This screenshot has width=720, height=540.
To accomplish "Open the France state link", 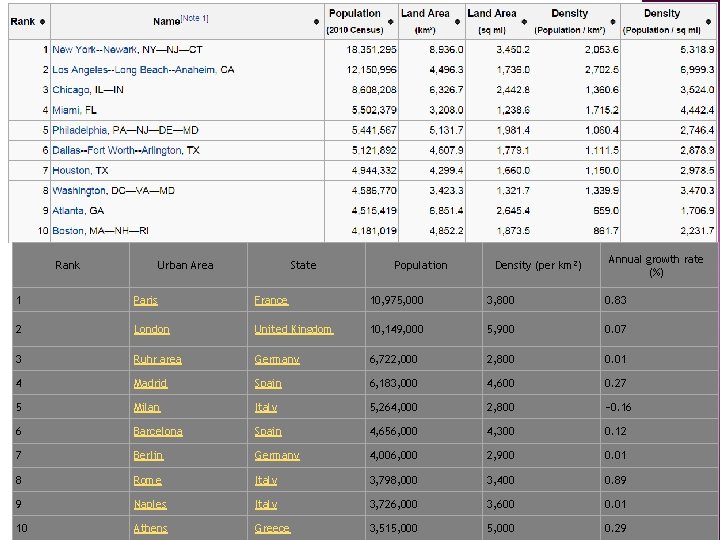I will [271, 300].
